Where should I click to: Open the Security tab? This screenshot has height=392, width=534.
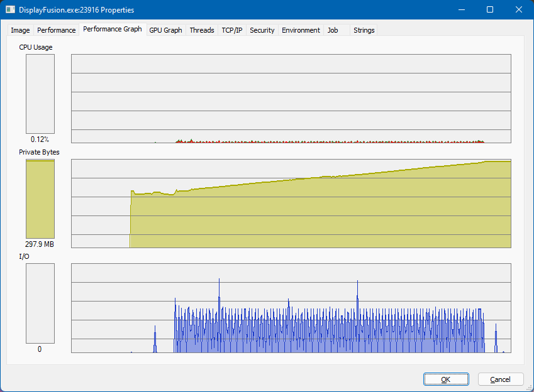click(x=262, y=30)
